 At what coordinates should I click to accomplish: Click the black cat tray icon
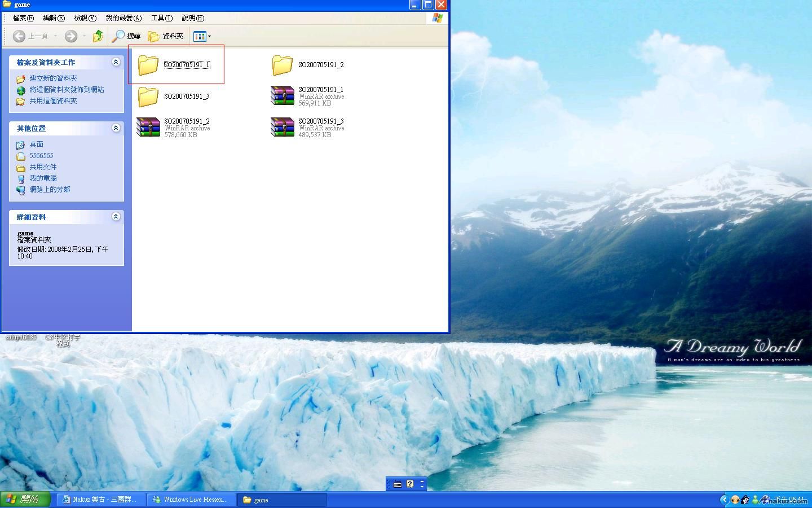[745, 500]
